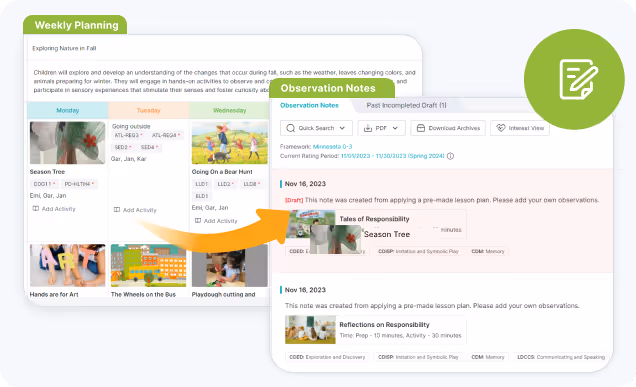Click the LLD1 tag under Bear Hunt

coord(202,184)
